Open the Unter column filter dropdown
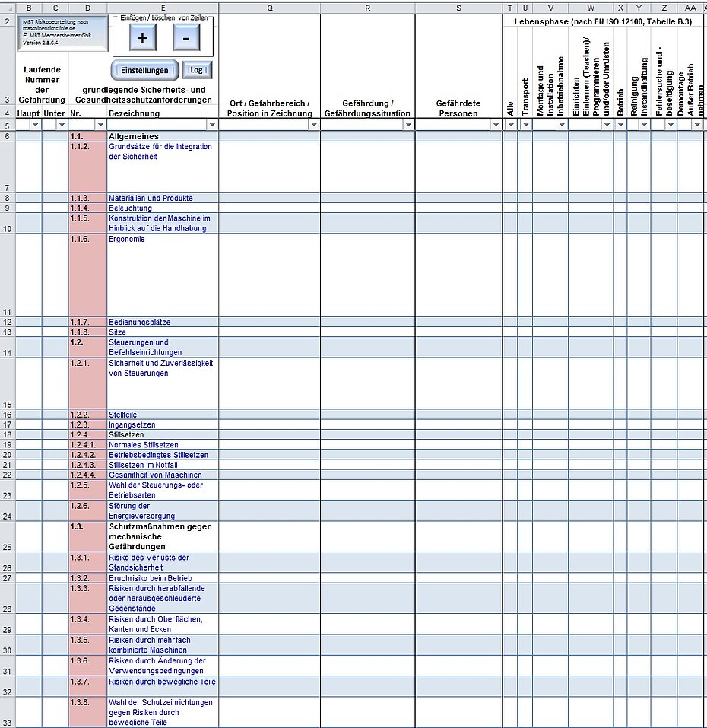This screenshot has height=728, width=707. (x=62, y=125)
